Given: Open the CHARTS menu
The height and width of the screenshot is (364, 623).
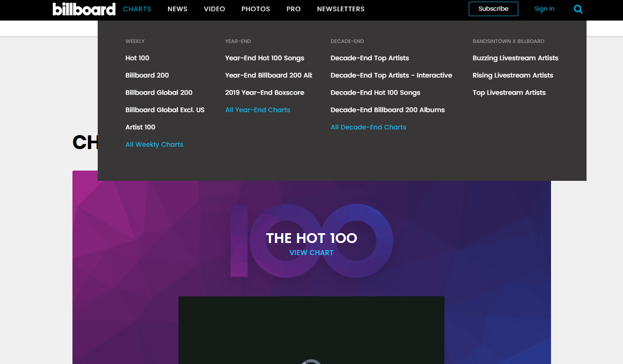Looking at the screenshot, I should click(137, 9).
